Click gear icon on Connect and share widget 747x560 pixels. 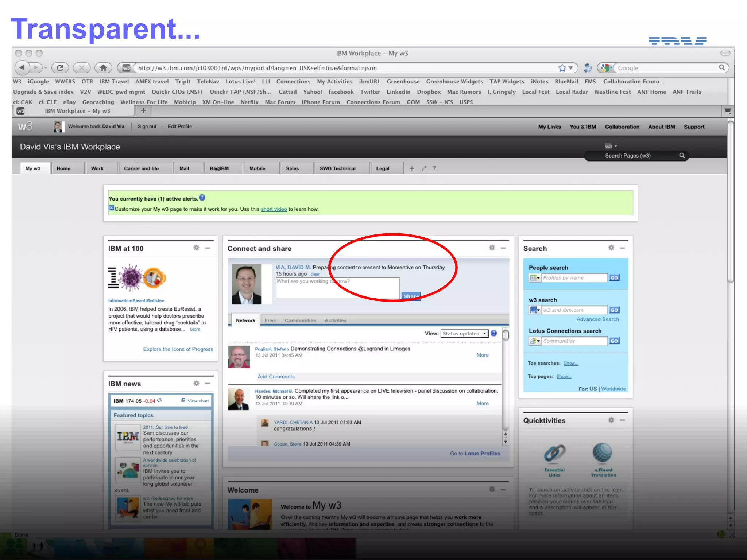[492, 248]
